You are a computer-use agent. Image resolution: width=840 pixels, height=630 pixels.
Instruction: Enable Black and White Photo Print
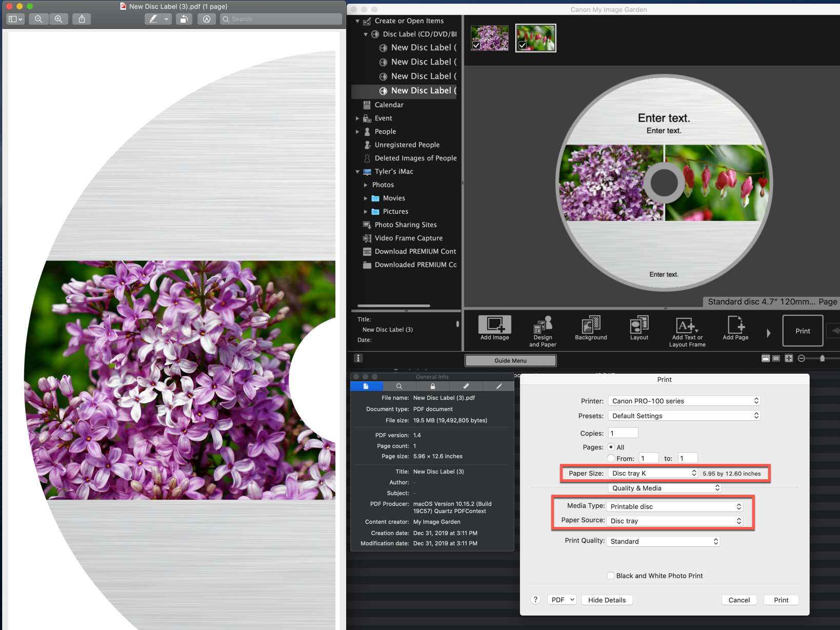point(611,576)
